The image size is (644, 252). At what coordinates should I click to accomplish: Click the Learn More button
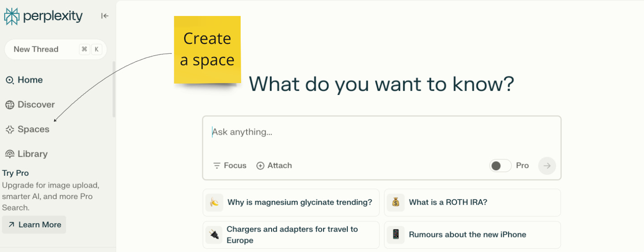34,225
